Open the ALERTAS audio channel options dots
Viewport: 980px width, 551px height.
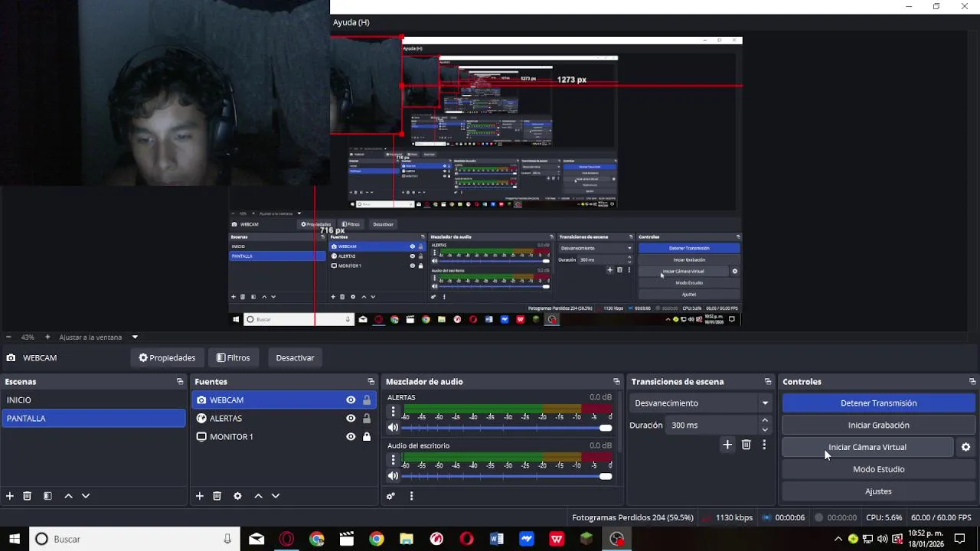pos(393,412)
